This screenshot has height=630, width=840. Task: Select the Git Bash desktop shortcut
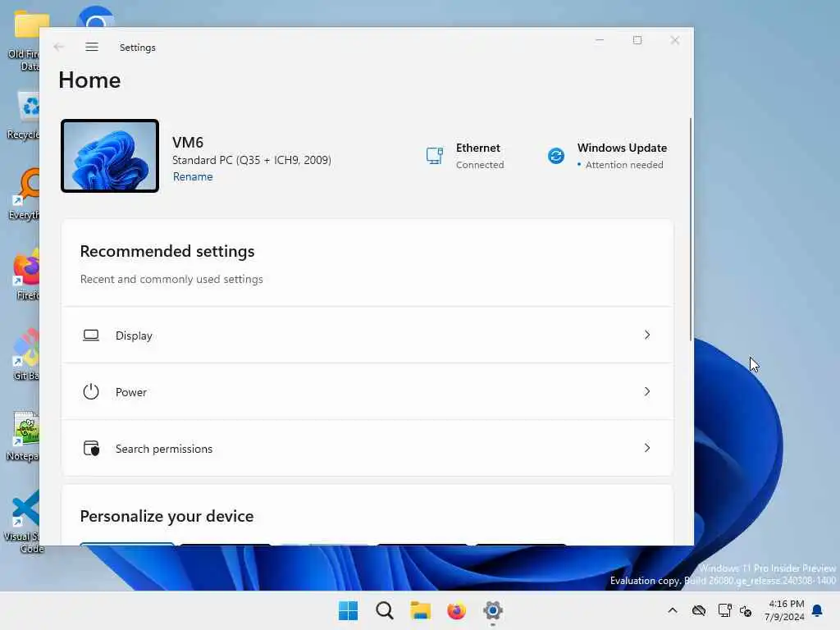click(25, 354)
